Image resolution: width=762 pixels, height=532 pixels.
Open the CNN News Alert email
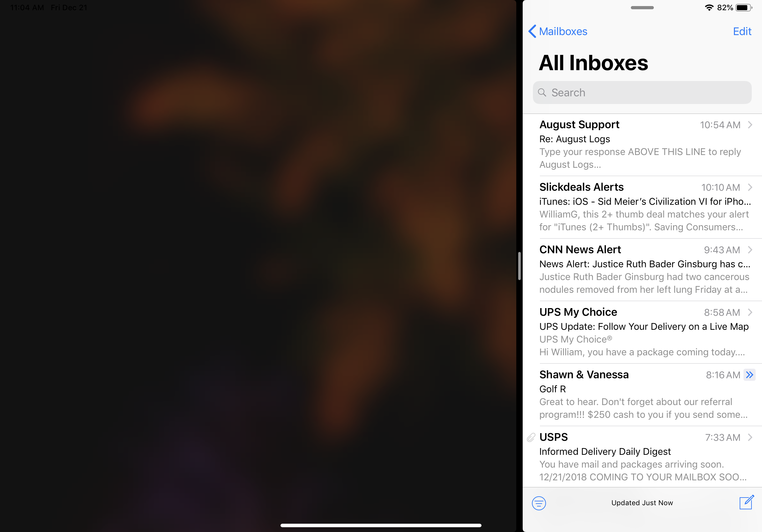(642, 270)
